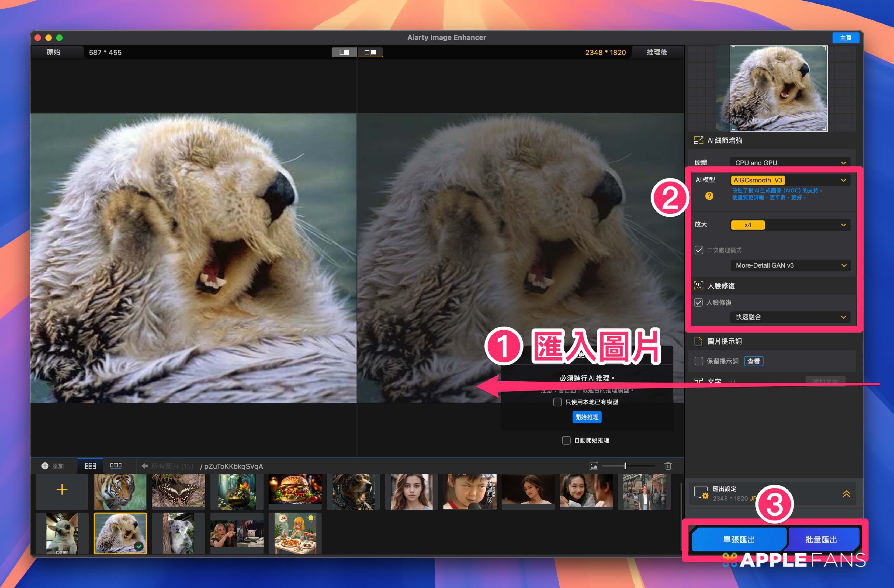
Task: Select the 原始 tab
Action: click(53, 52)
